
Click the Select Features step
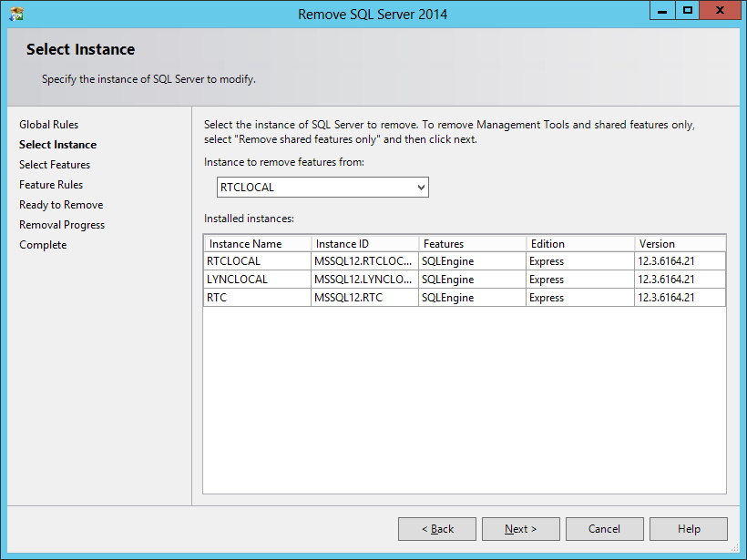tap(55, 165)
